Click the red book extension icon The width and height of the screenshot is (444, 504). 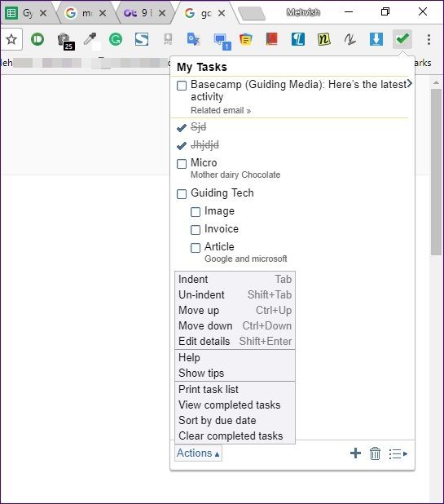271,39
